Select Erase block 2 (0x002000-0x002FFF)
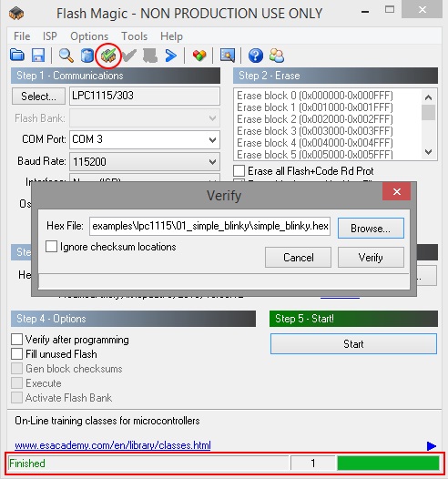 [315, 119]
